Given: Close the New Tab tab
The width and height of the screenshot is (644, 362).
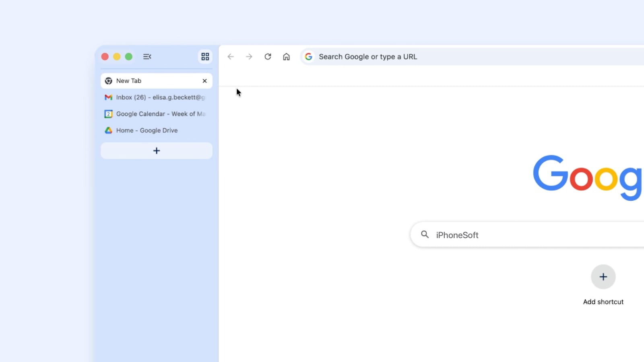Looking at the screenshot, I should 204,81.
